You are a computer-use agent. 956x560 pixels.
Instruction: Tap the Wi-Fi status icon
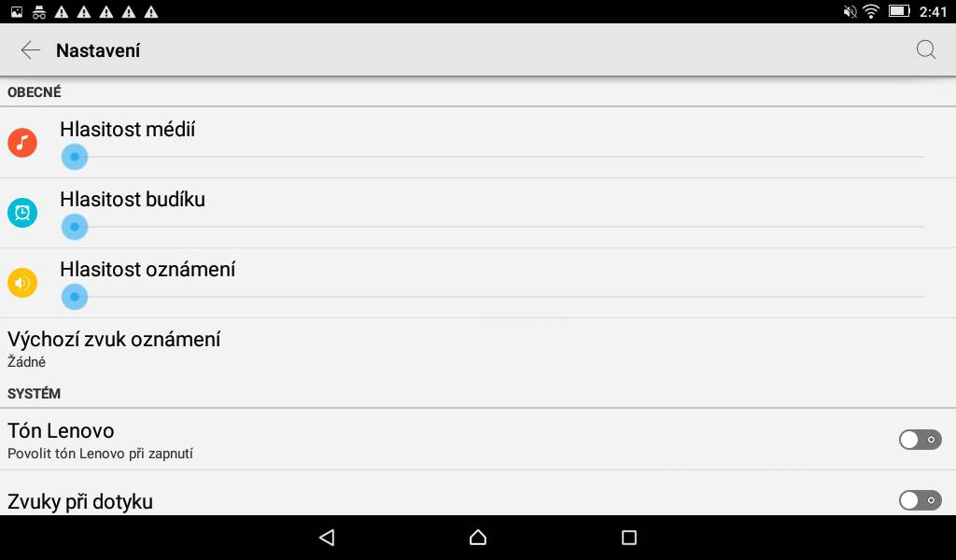click(x=871, y=11)
